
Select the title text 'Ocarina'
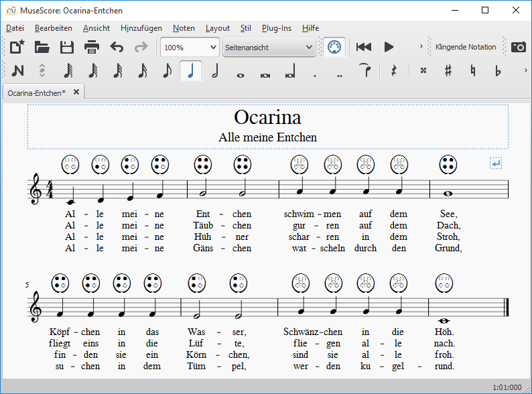(x=268, y=117)
